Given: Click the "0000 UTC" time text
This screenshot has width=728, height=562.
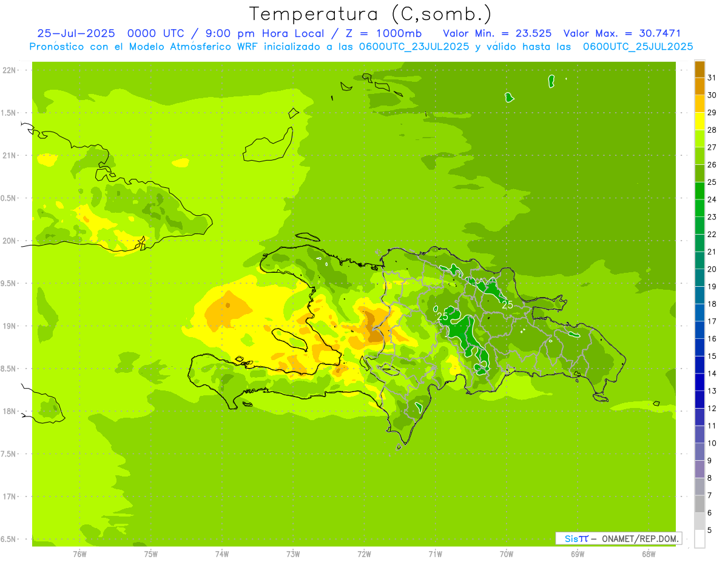Looking at the screenshot, I should (155, 33).
